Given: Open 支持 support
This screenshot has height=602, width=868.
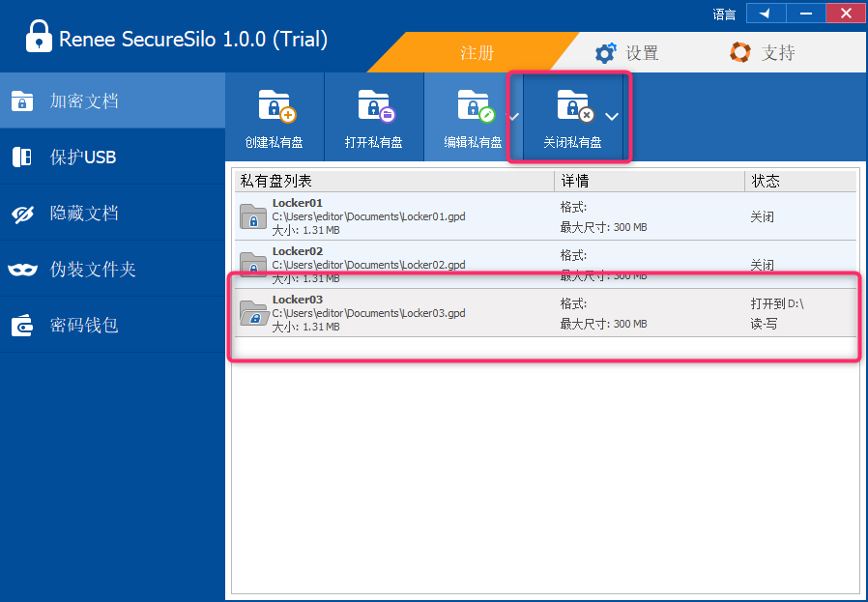Looking at the screenshot, I should [x=763, y=53].
